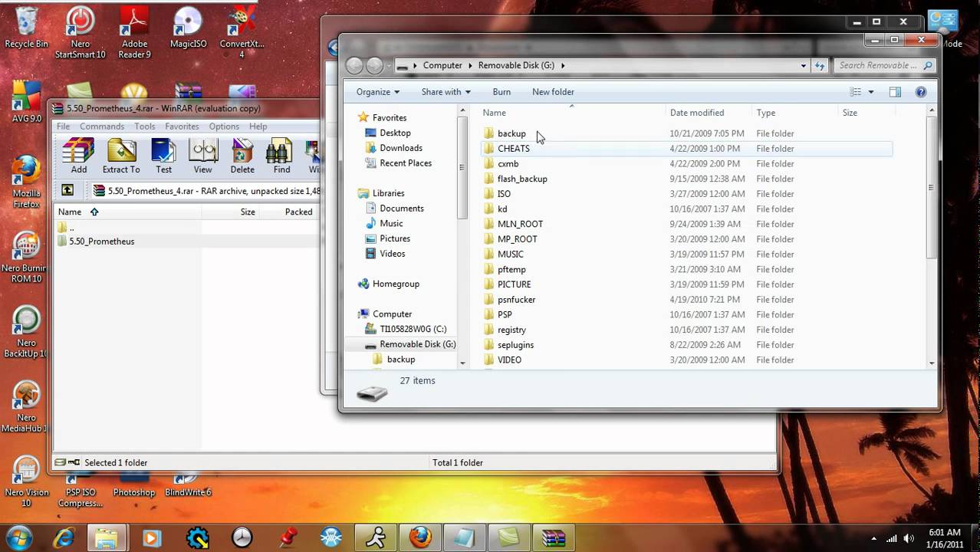Toggle the Explorer preview pane button

[895, 92]
